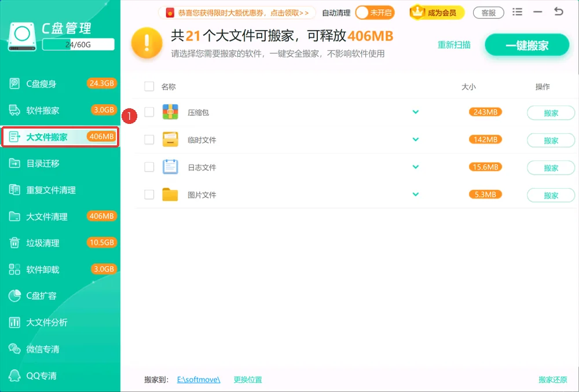Click the C盘扩容 pie icon
579x392 pixels.
[x=14, y=296]
